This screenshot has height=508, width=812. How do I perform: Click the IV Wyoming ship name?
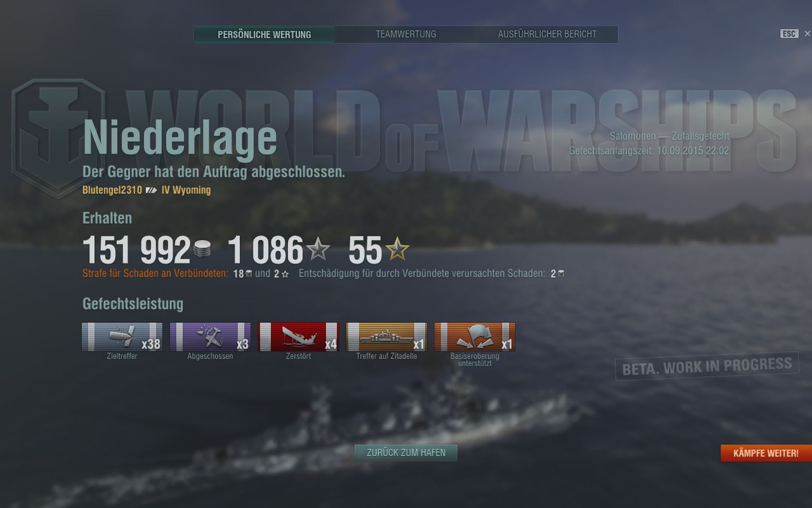click(186, 190)
